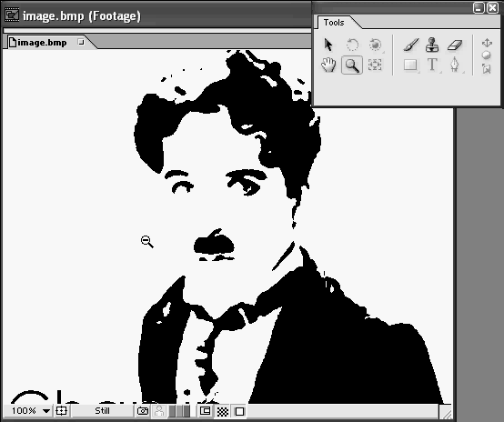Select the Zoom magnifier tool

point(352,65)
